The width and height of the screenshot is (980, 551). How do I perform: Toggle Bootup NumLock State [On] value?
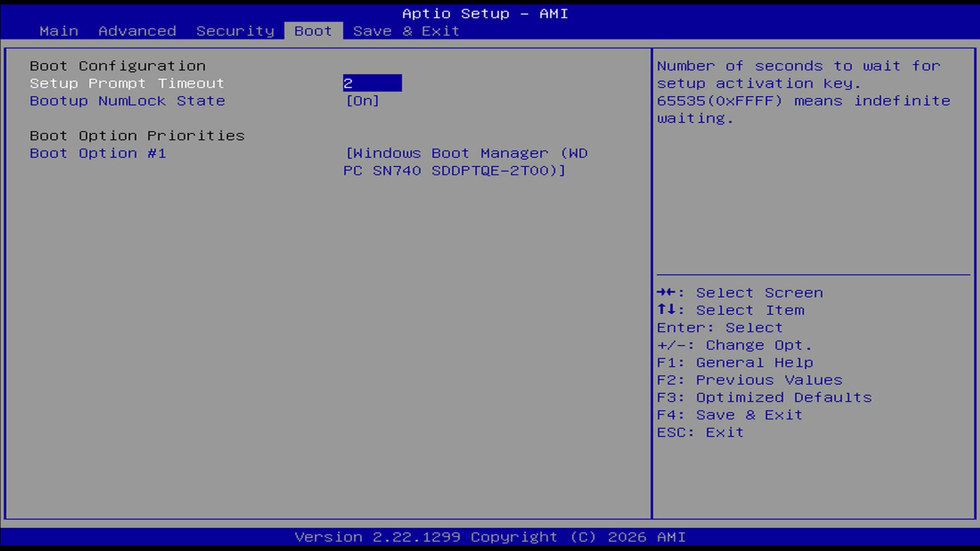362,101
